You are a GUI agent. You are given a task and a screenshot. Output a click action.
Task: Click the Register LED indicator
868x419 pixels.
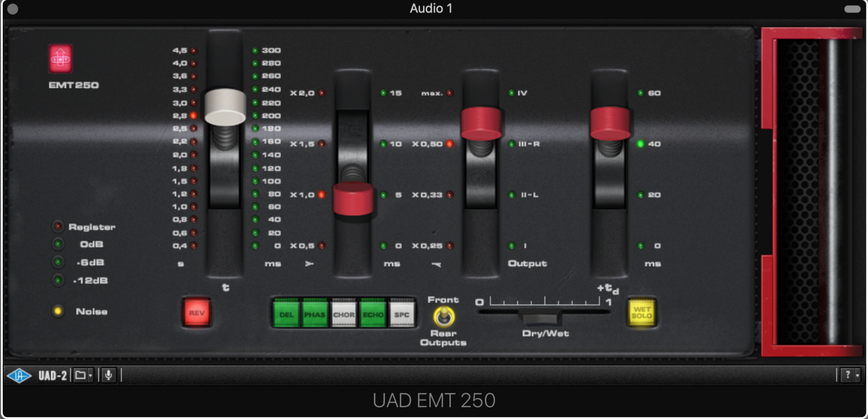(58, 227)
